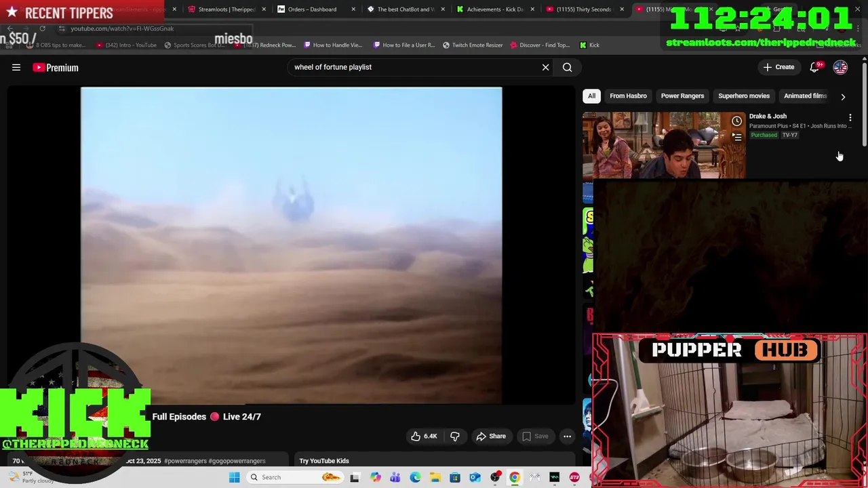The image size is (868, 488).
Task: Select the Power Rangers filter chip
Action: (682, 96)
